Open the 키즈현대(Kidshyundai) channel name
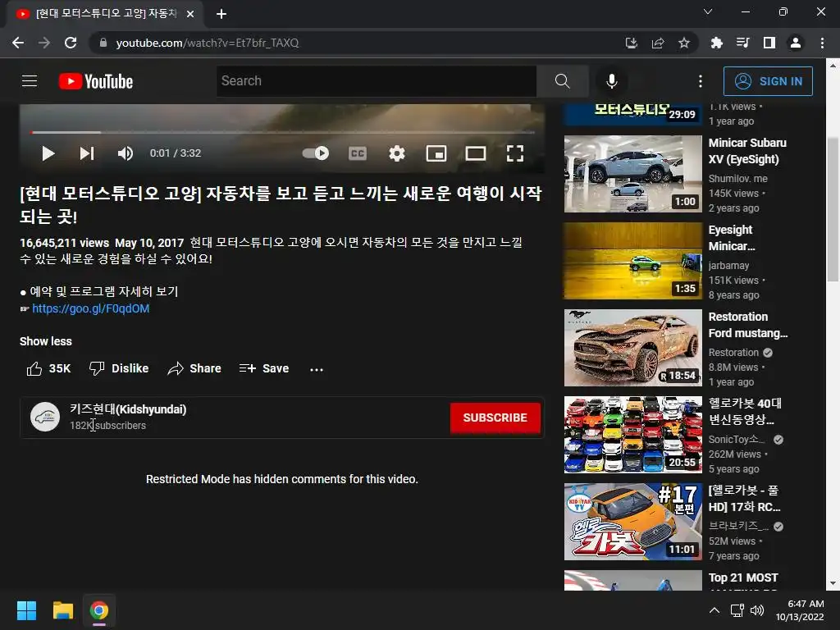Image resolution: width=840 pixels, height=630 pixels. coord(128,409)
